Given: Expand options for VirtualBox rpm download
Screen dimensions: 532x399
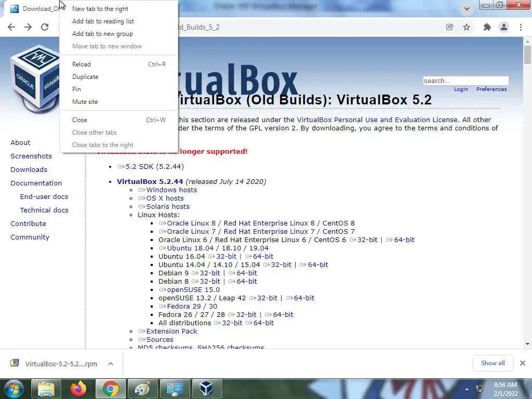Looking at the screenshot, I should pyautogui.click(x=111, y=364).
